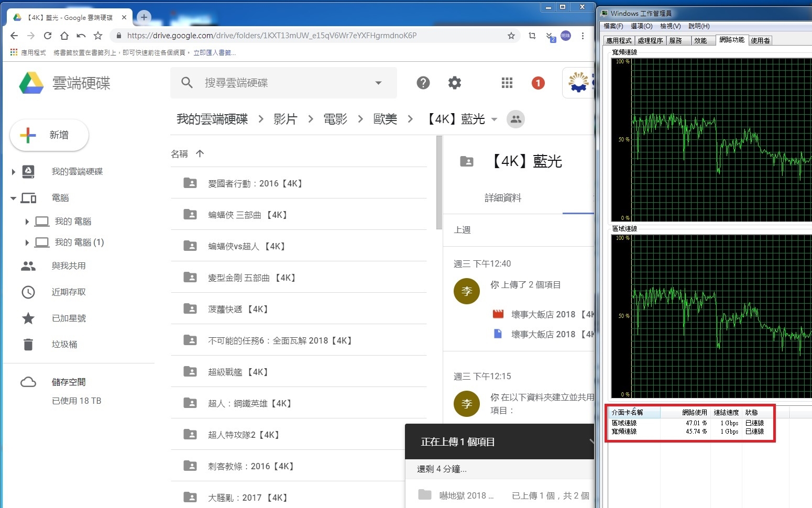Click the search magnifier icon in Drive

pyautogui.click(x=187, y=83)
